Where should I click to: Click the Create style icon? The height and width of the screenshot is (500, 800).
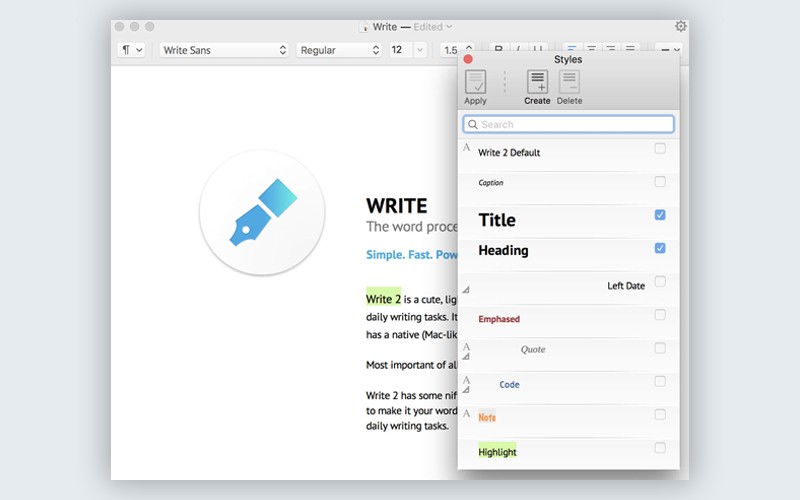pos(537,82)
